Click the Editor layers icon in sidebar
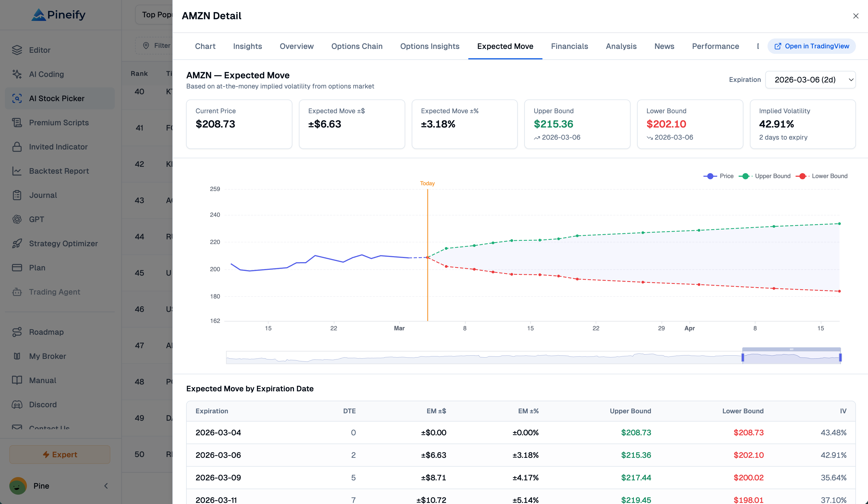This screenshot has height=504, width=868. 17,50
